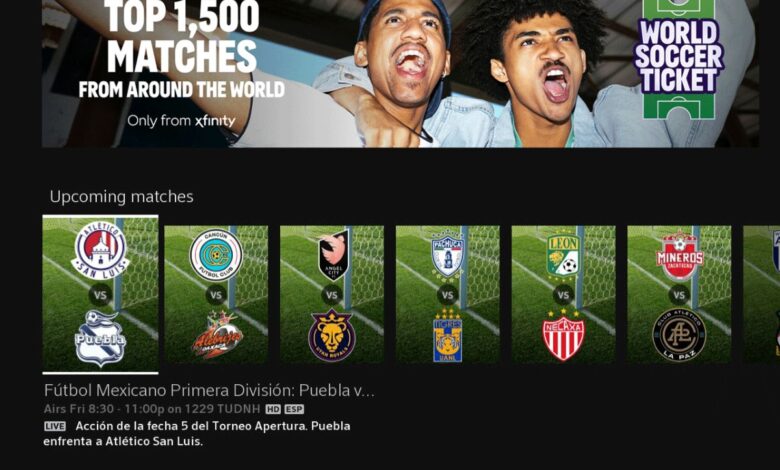Select the Pachuca club crest

(x=447, y=255)
